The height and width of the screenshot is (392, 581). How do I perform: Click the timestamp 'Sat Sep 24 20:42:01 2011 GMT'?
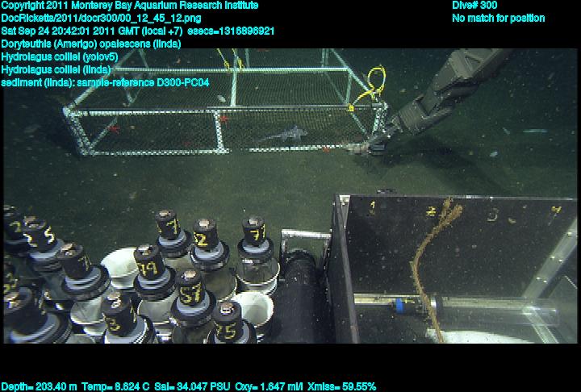(x=70, y=31)
